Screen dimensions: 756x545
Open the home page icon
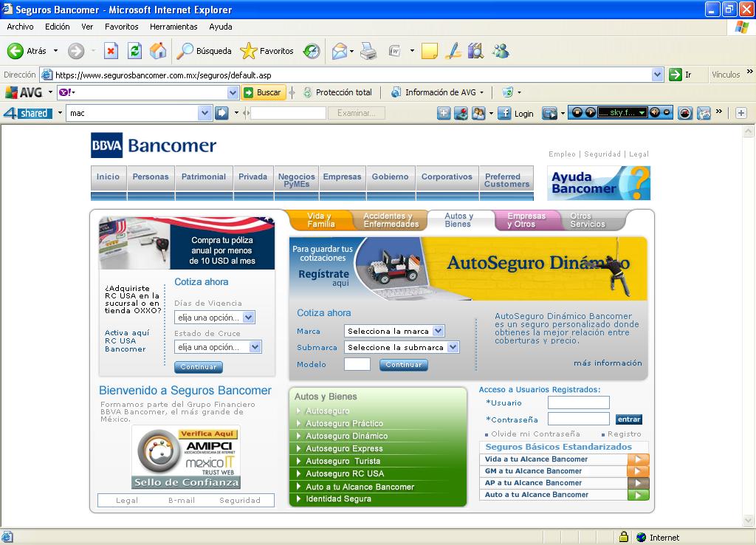pos(158,51)
